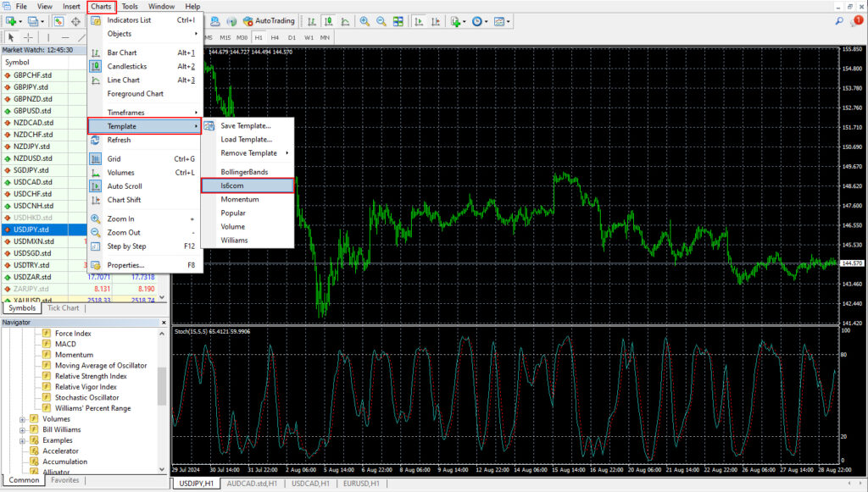Select the MN timeframe button
This screenshot has width=868, height=492.
(325, 37)
